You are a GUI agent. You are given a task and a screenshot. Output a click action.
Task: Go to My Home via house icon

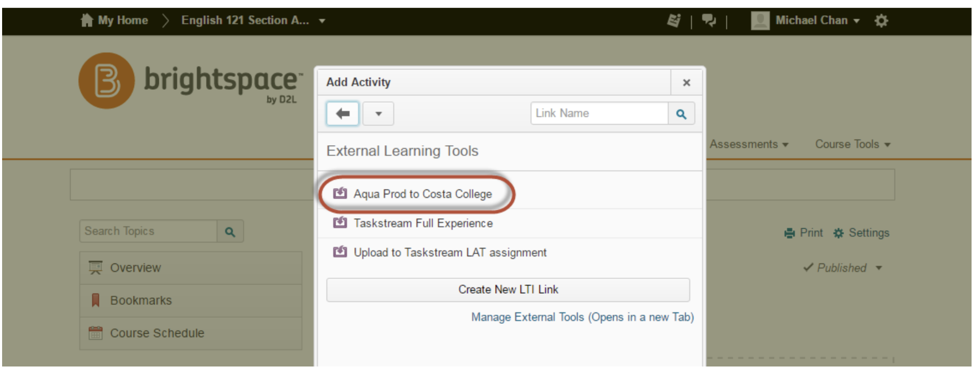[x=87, y=20]
